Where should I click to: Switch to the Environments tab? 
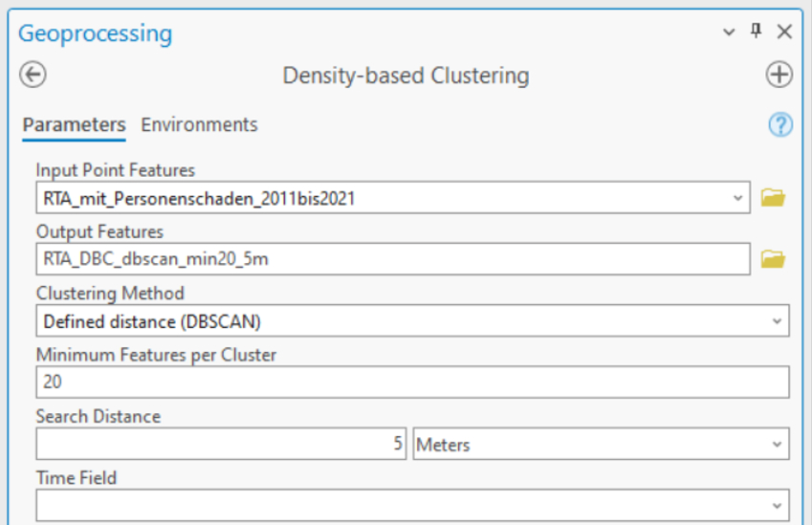[199, 124]
